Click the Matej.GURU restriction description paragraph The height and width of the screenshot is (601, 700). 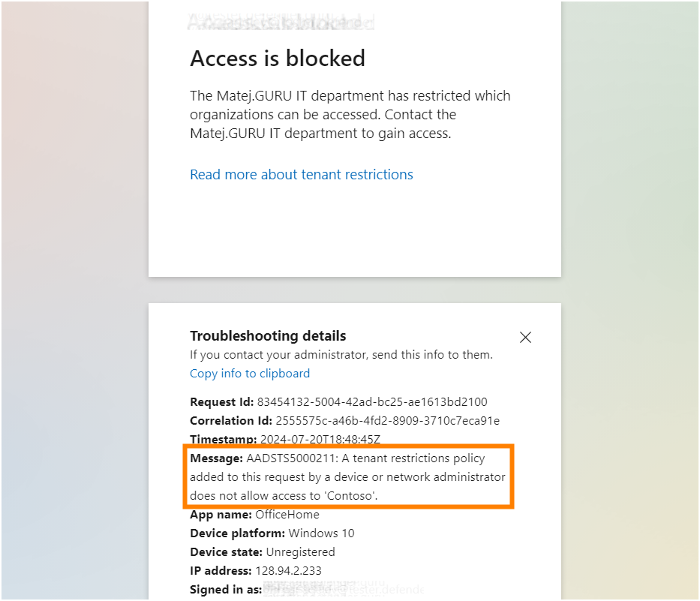tap(349, 114)
